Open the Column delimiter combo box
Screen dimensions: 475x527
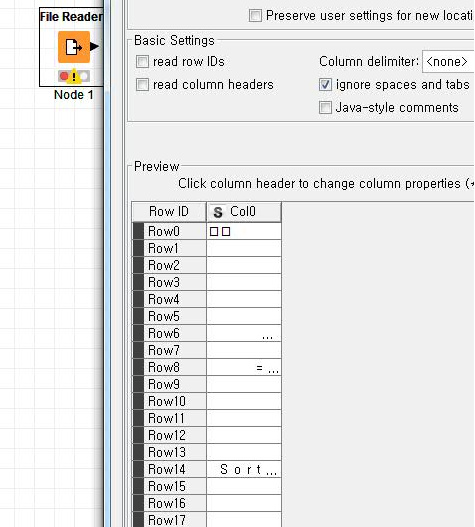click(x=448, y=62)
